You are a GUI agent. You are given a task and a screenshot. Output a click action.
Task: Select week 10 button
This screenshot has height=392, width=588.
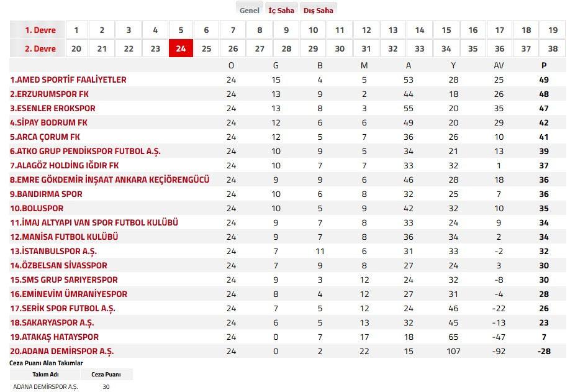click(313, 30)
